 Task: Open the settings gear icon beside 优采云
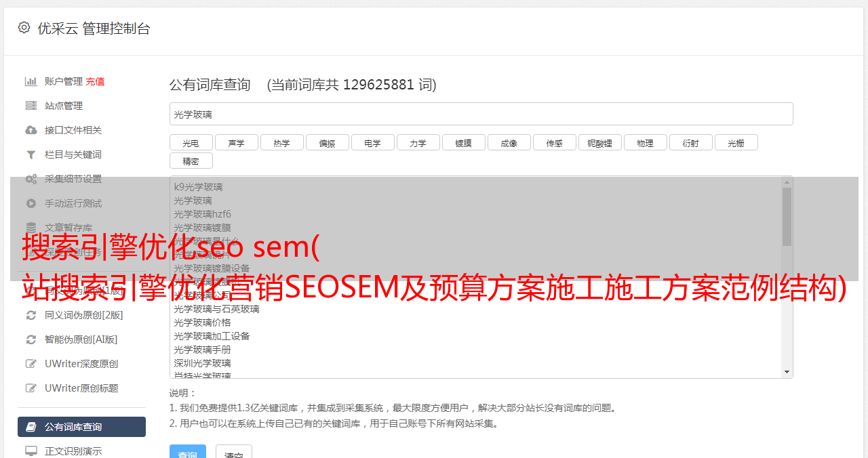click(24, 28)
